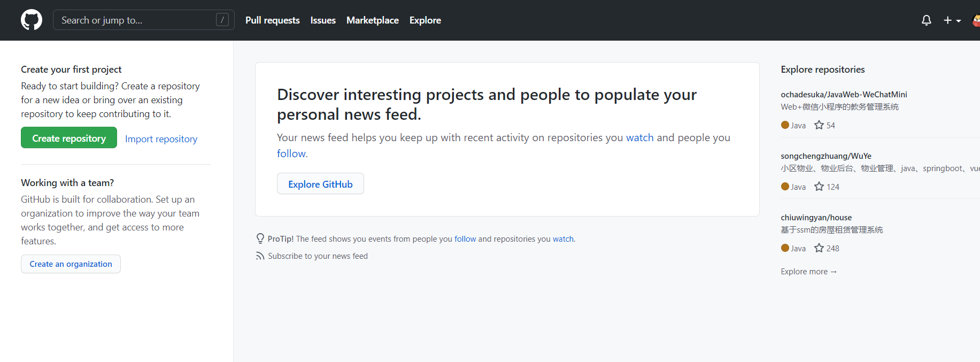Click star icon showing 54 stars
The image size is (980, 362).
click(819, 125)
